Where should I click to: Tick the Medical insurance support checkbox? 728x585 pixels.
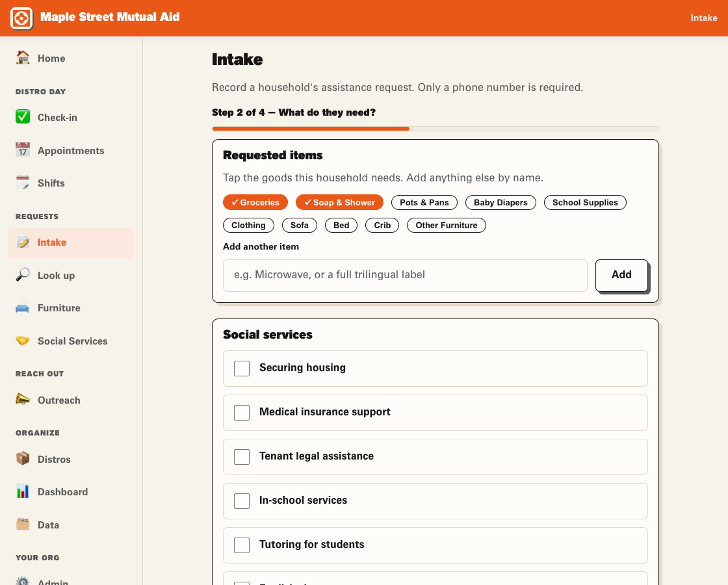pyautogui.click(x=242, y=412)
